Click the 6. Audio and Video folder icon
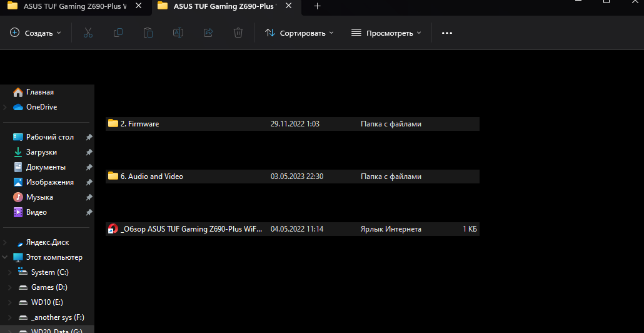The width and height of the screenshot is (644, 333). pos(113,176)
